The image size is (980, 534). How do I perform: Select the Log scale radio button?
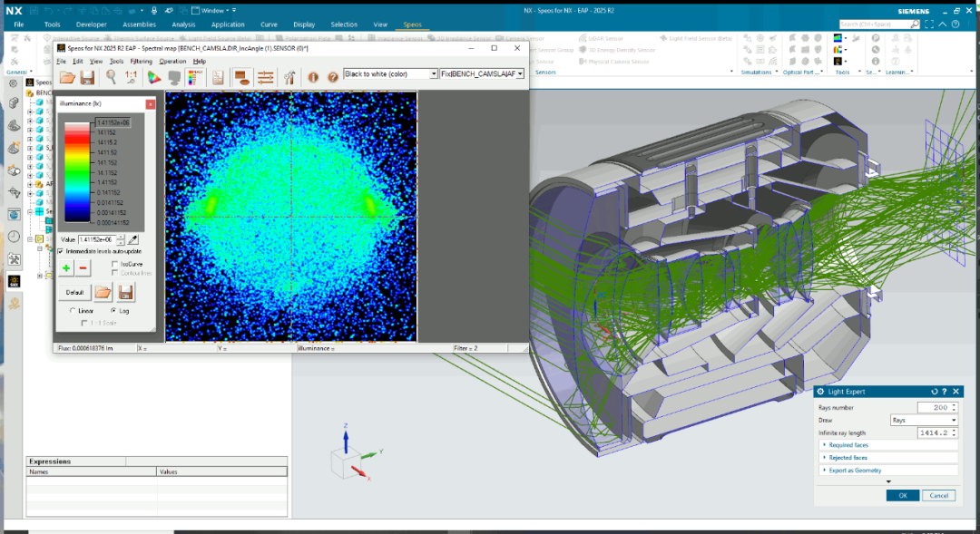(x=113, y=310)
